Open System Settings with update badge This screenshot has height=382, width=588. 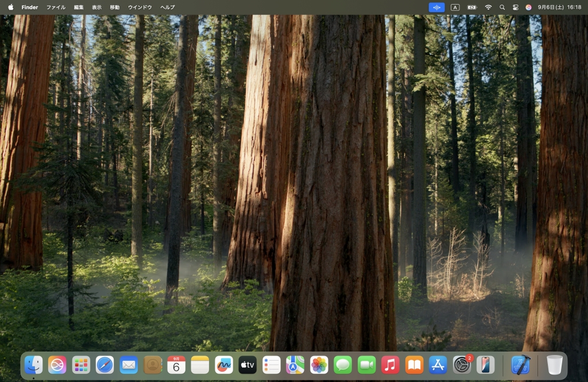click(x=462, y=365)
